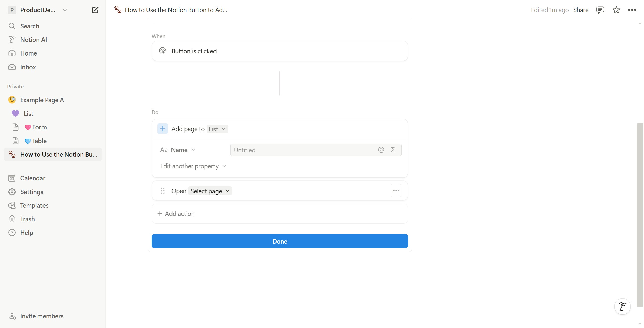Viewport: 644px width, 328px height.
Task: Open Search in the sidebar
Action: 53,26
